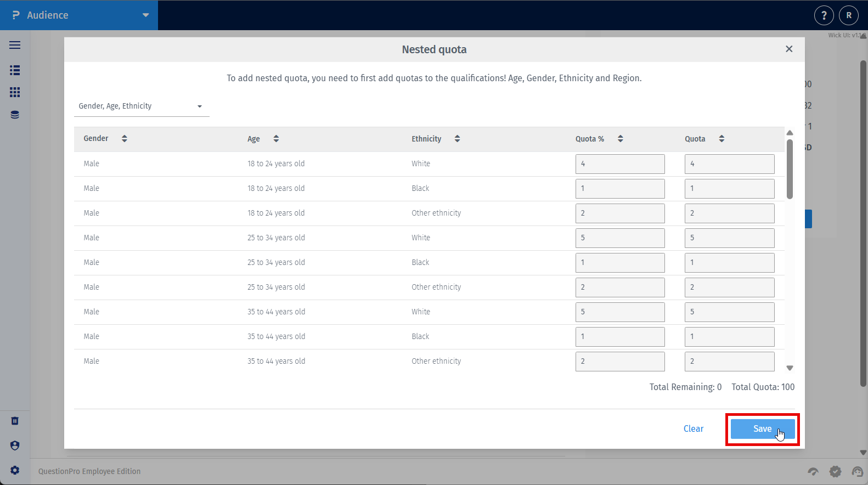Edit Quota % for Male 35-44 Other ethnicity
Image resolution: width=868 pixels, height=485 pixels.
click(x=620, y=362)
